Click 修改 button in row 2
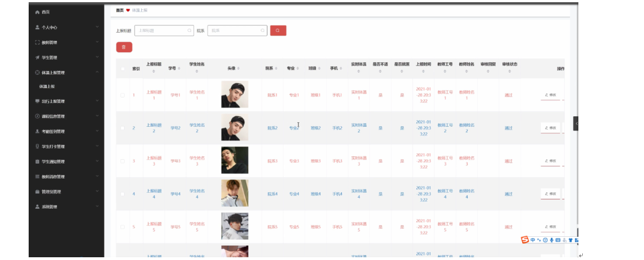The height and width of the screenshot is (260, 644). coord(550,128)
